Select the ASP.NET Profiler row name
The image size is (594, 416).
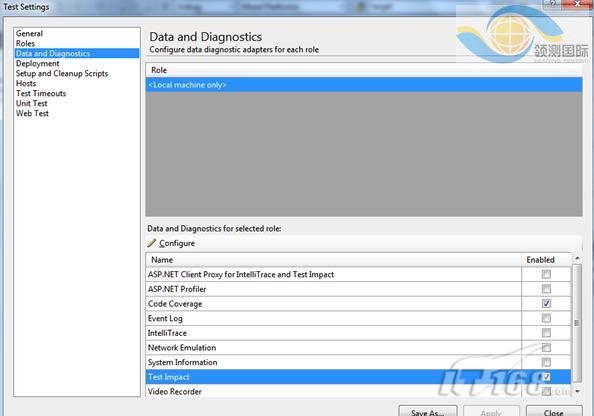177,289
